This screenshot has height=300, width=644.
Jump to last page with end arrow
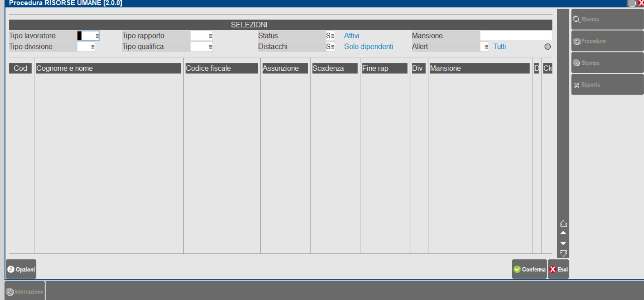click(x=563, y=253)
